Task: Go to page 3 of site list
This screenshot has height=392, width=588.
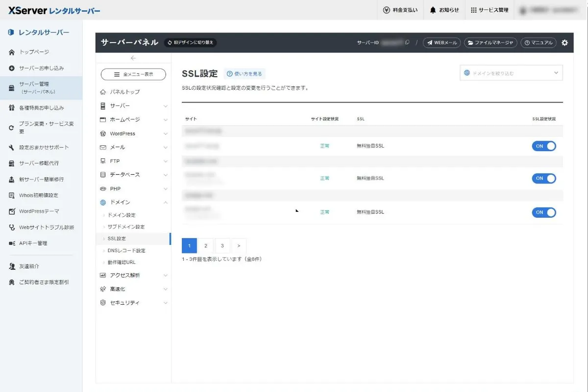Action: click(x=222, y=246)
